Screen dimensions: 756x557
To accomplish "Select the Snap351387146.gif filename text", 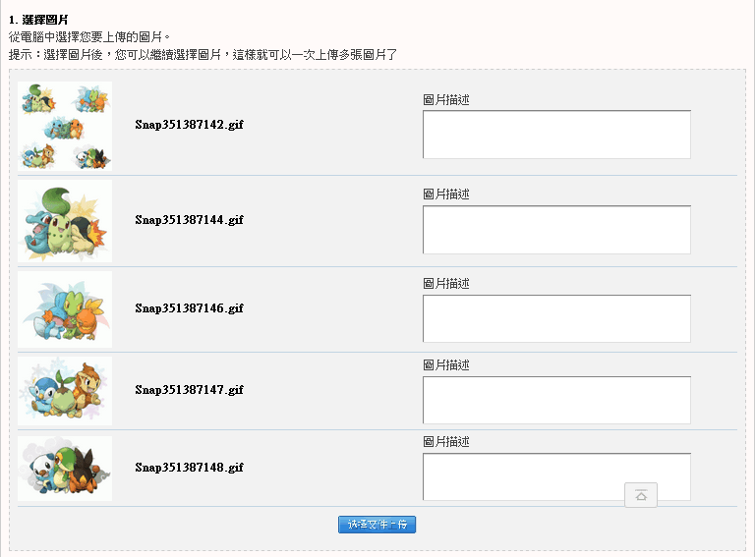I will [x=189, y=308].
